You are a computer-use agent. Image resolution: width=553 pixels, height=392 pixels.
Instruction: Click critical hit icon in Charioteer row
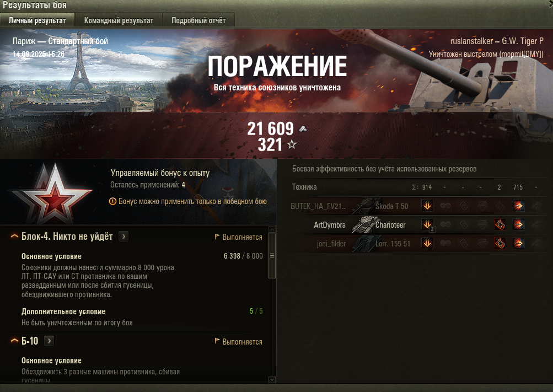(500, 224)
